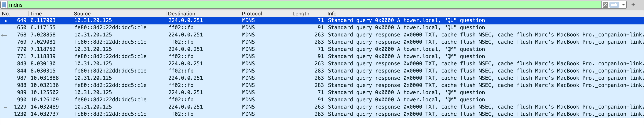Select packet number 1230
644x125 pixels.
(322, 114)
